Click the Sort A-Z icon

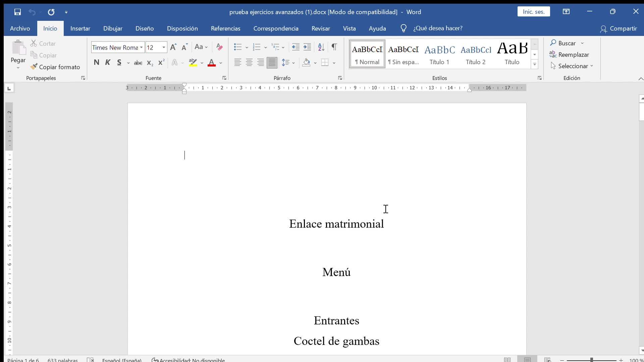pyautogui.click(x=321, y=47)
